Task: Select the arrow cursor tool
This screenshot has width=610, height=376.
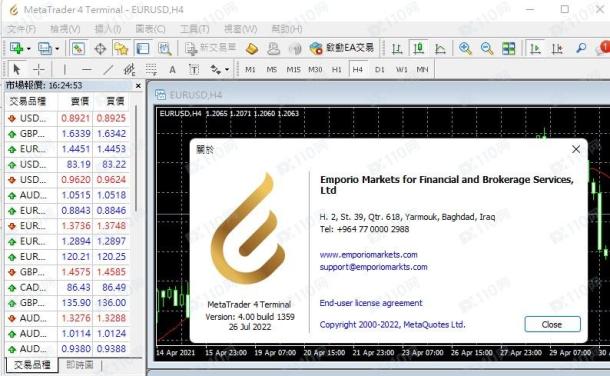Action: [16, 70]
